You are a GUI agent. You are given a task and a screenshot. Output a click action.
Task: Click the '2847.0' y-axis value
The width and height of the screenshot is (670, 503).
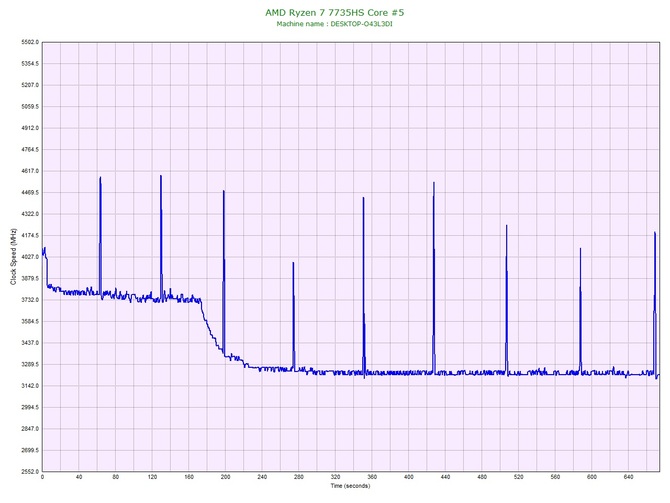click(x=30, y=429)
